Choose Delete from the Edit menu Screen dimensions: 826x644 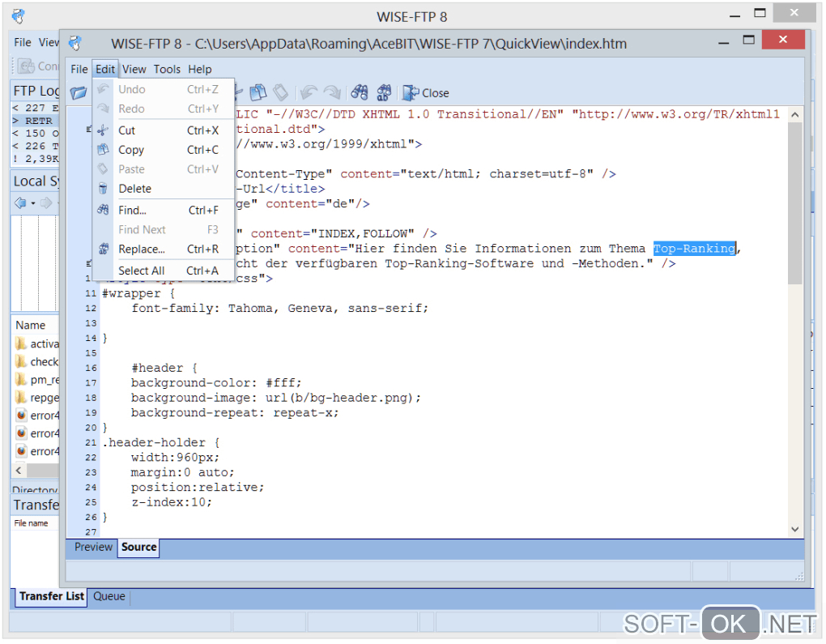[164, 189]
